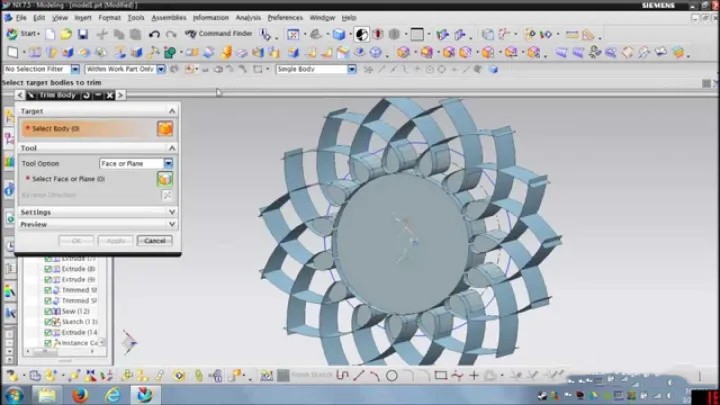Click the blue cube icon in selection bar
720x405 pixels.
coord(493,69)
